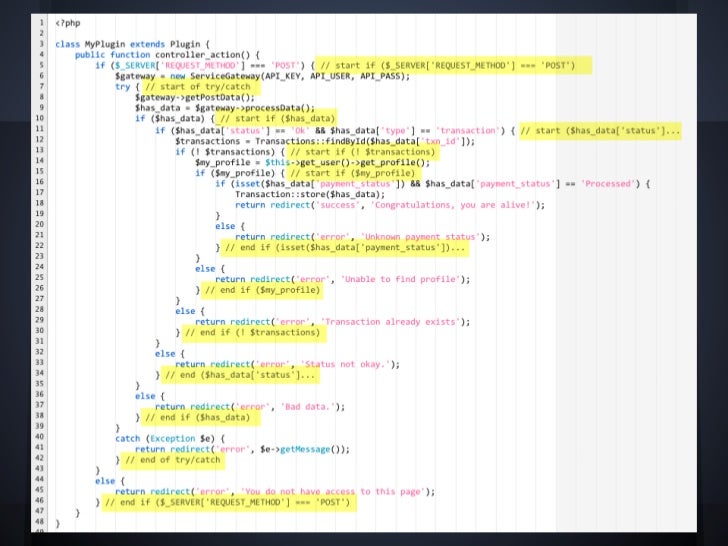Click the highlighted '// start if ($has_data)' comment
The width and height of the screenshot is (728, 546).
[278, 118]
